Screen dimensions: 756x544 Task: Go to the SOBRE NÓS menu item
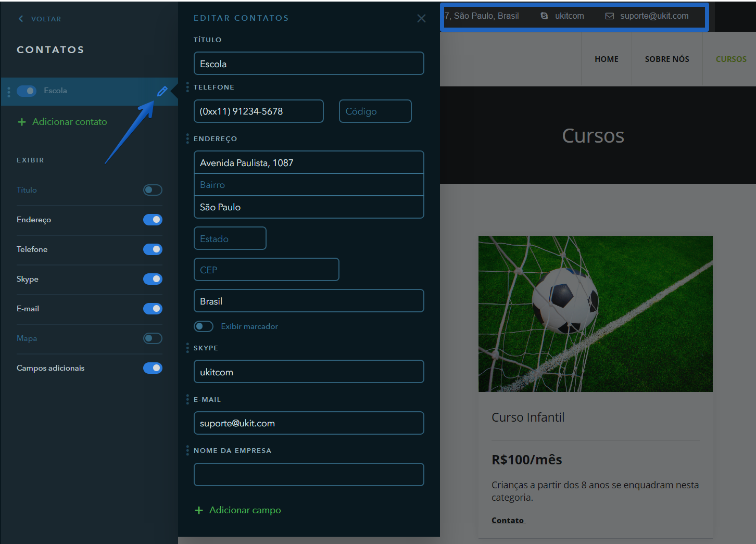tap(667, 59)
